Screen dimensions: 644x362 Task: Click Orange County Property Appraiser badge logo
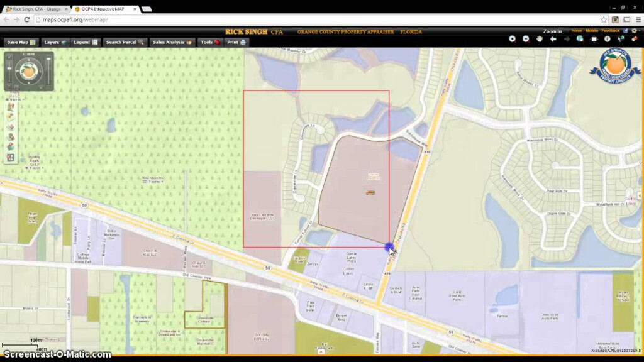(x=615, y=66)
